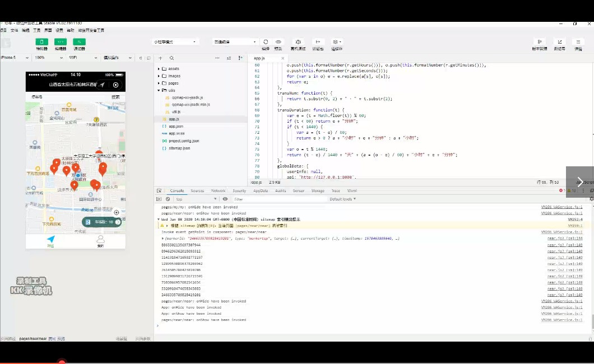Click the location arrow icon in simulator header
Screen dimensions: 594x364
pyautogui.click(x=103, y=85)
